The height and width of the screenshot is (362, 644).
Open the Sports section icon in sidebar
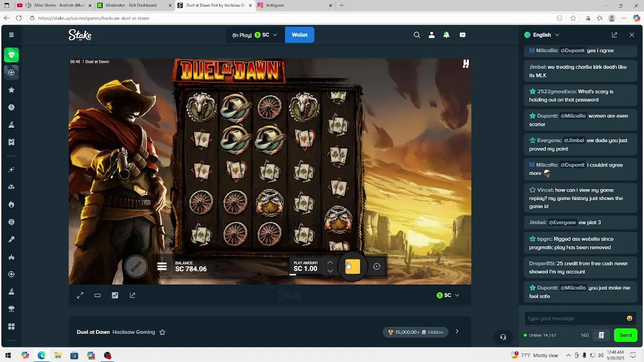[x=11, y=72]
